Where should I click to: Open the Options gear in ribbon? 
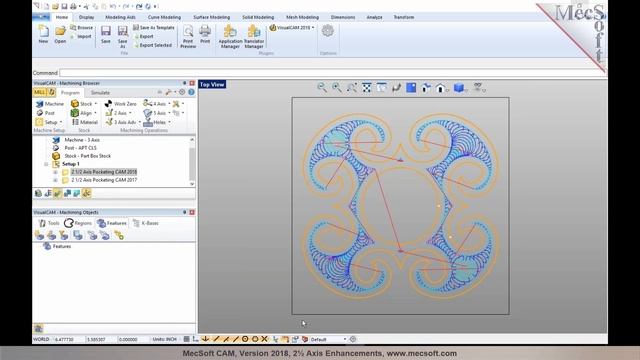coord(327,31)
